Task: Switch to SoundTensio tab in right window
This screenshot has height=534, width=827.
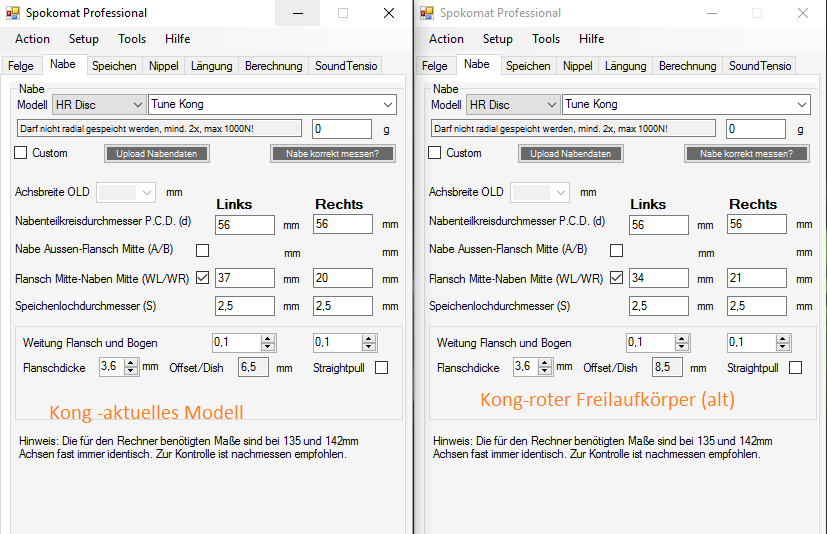Action: [760, 66]
